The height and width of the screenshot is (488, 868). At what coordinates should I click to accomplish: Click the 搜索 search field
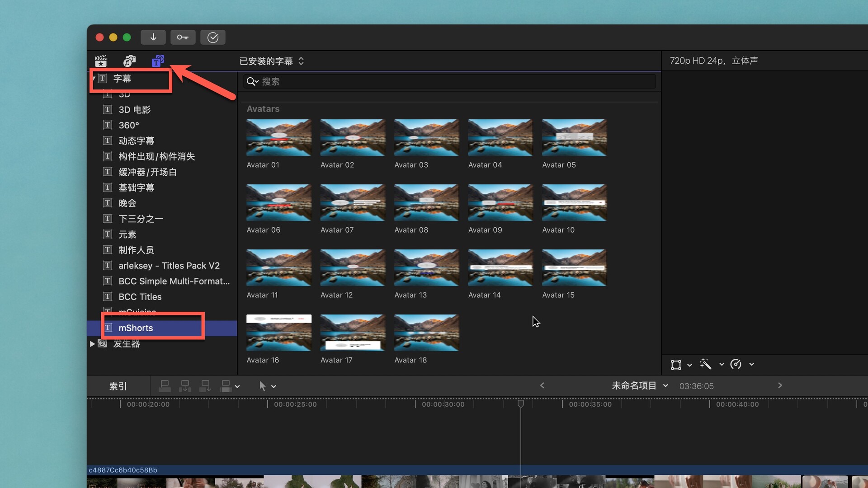[449, 81]
